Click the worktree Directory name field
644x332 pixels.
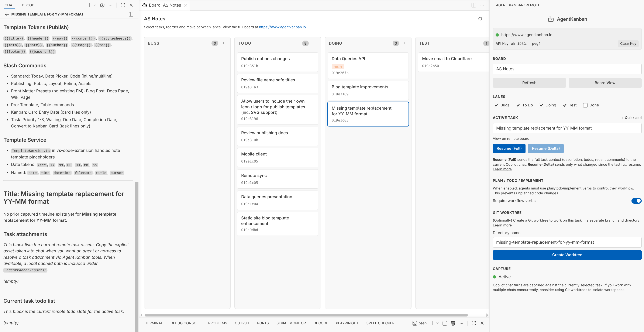pyautogui.click(x=567, y=242)
